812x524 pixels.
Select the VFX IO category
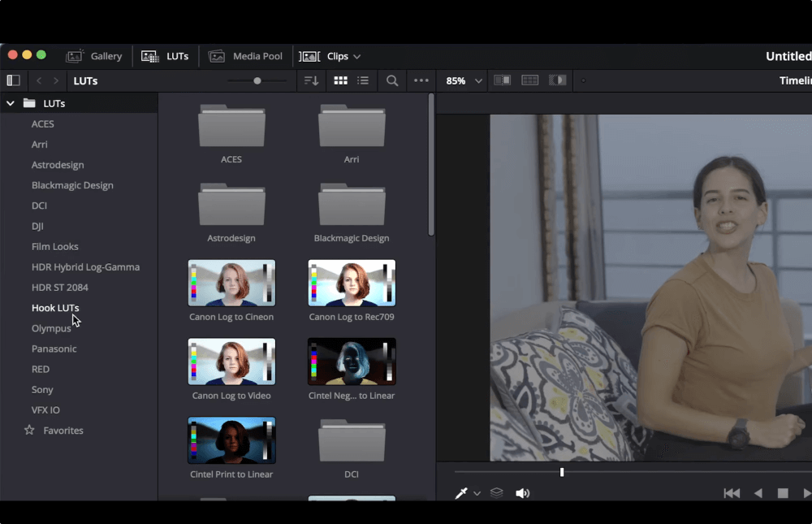45,410
